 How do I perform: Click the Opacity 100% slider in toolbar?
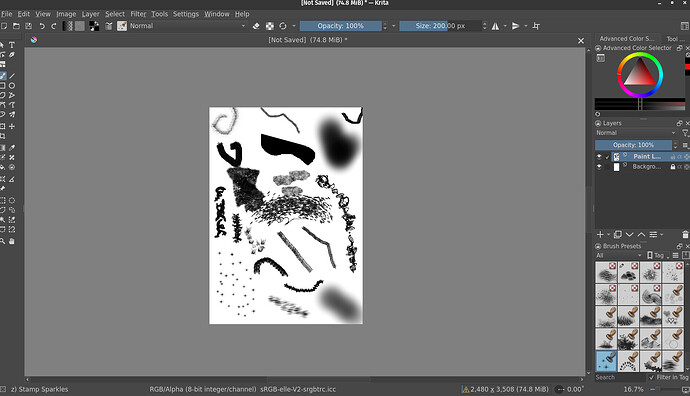(x=341, y=26)
